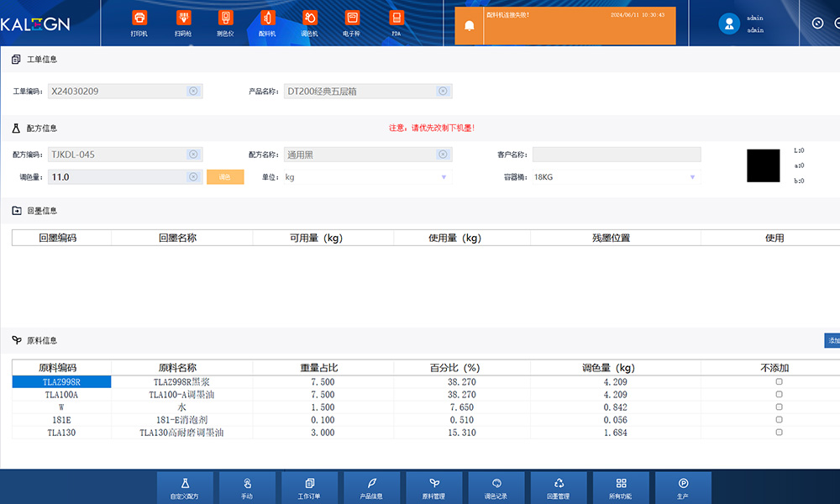Open 自定义配方 from bottom bar
Screen dimensions: 840x504
[185, 488]
